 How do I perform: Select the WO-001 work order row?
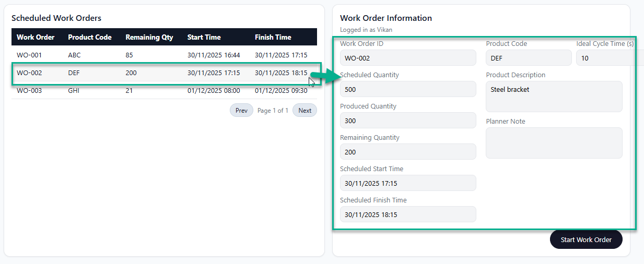pos(164,55)
